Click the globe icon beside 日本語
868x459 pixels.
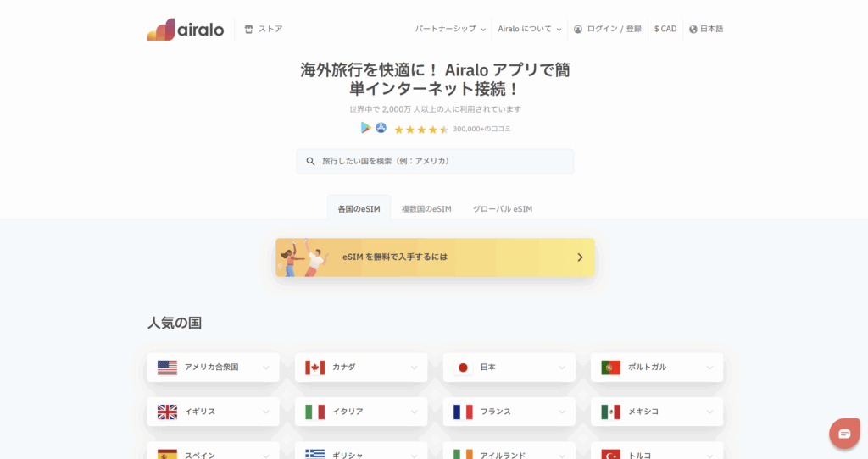693,30
